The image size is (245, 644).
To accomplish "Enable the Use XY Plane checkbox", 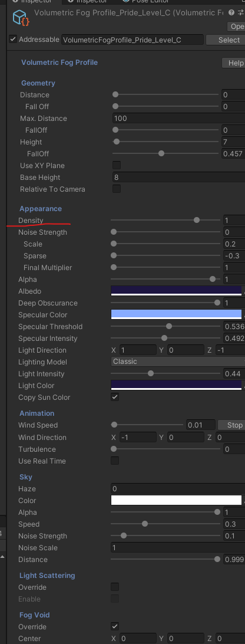I will (x=117, y=166).
